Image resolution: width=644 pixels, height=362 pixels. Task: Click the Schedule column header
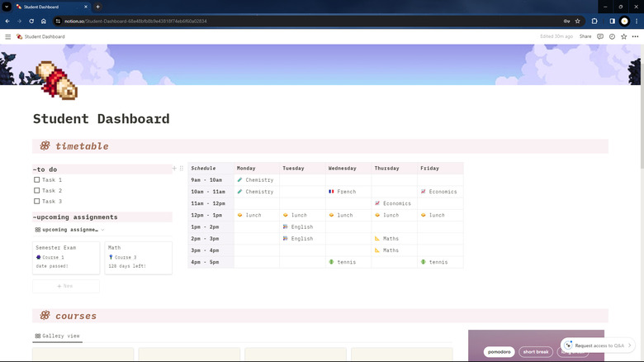[211, 169]
